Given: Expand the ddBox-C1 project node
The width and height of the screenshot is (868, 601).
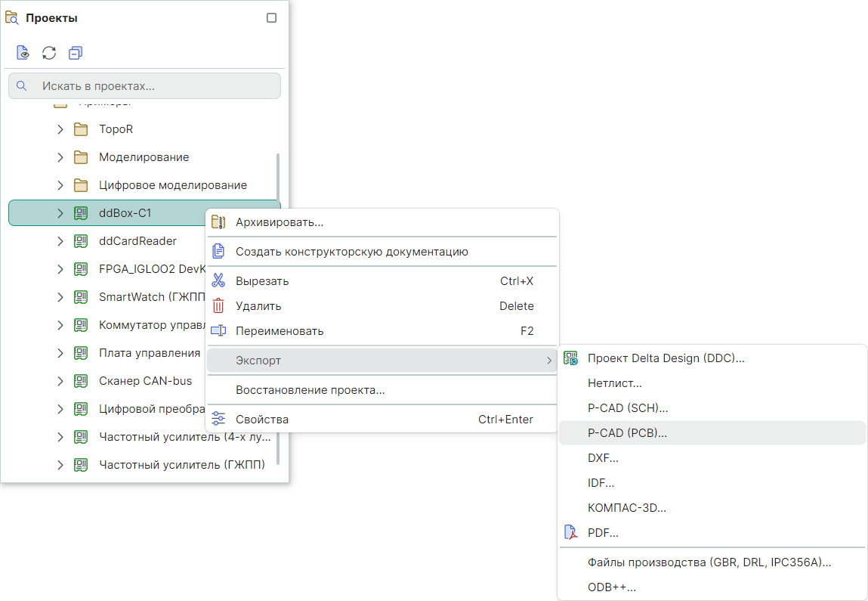Looking at the screenshot, I should pos(60,213).
